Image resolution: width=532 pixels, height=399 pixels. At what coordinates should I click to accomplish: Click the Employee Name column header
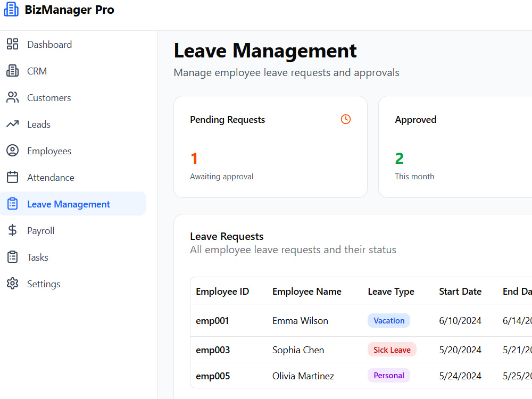(307, 292)
